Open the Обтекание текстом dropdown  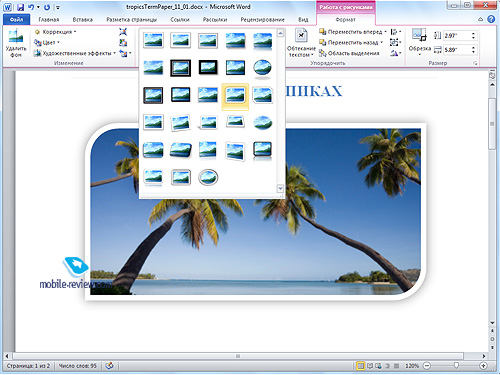pos(301,43)
